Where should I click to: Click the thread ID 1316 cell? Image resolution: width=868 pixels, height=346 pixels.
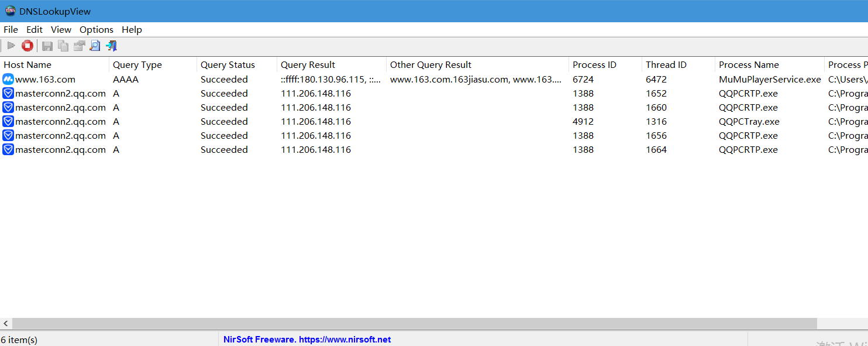tap(656, 121)
